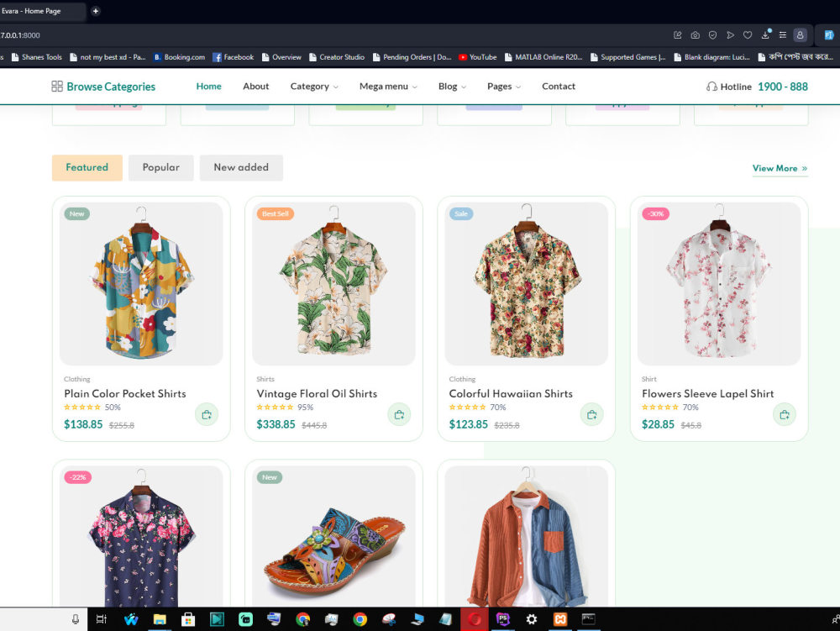The image size is (840, 631).
Task: Click the Browse Categories grid icon
Action: (57, 87)
